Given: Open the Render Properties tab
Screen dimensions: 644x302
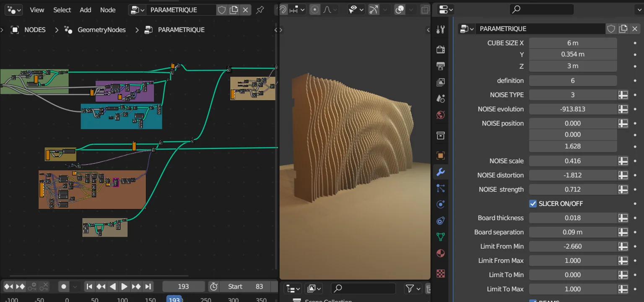Looking at the screenshot, I should 440,49.
